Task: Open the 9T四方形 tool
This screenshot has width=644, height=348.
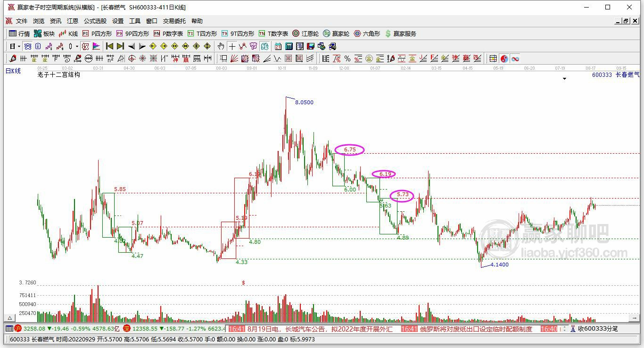Action: pos(238,33)
